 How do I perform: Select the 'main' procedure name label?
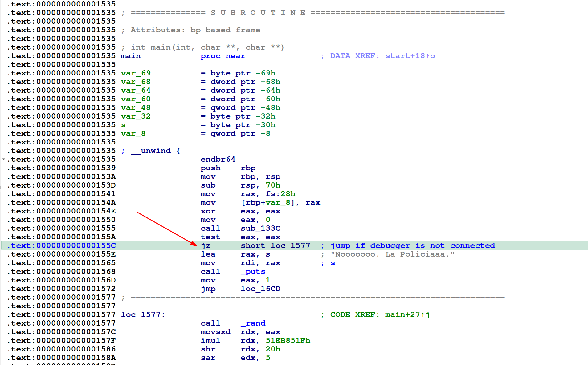(131, 56)
